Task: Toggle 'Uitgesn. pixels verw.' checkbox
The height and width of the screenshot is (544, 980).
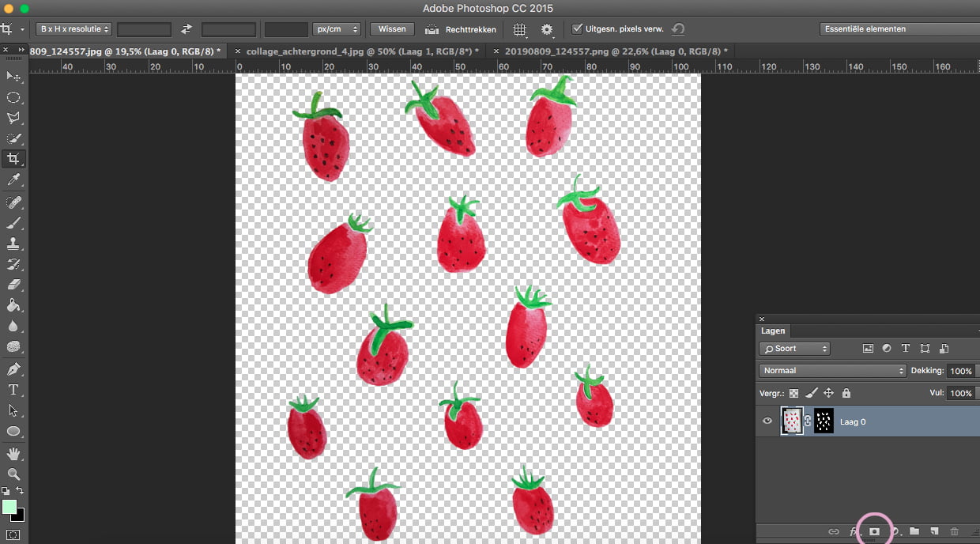Action: (577, 29)
